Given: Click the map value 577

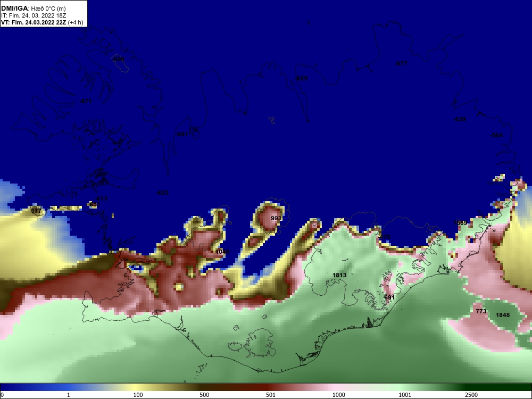Looking at the screenshot, I should pos(36,211).
